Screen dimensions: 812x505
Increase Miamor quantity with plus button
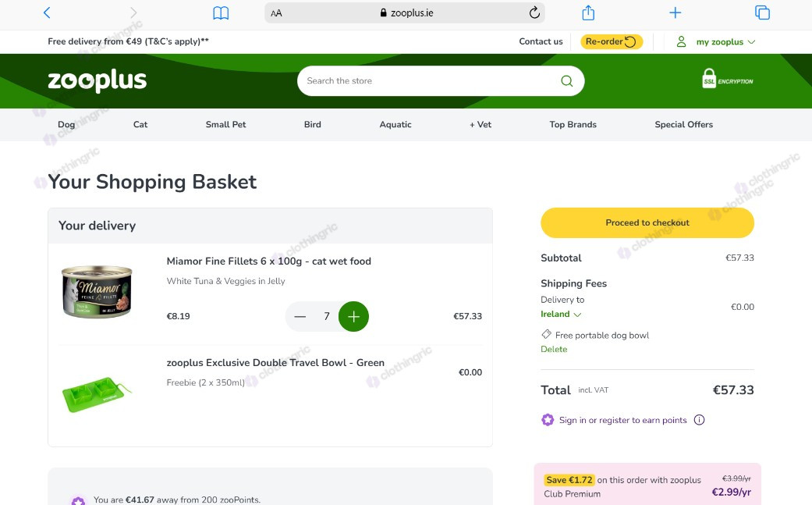click(353, 316)
